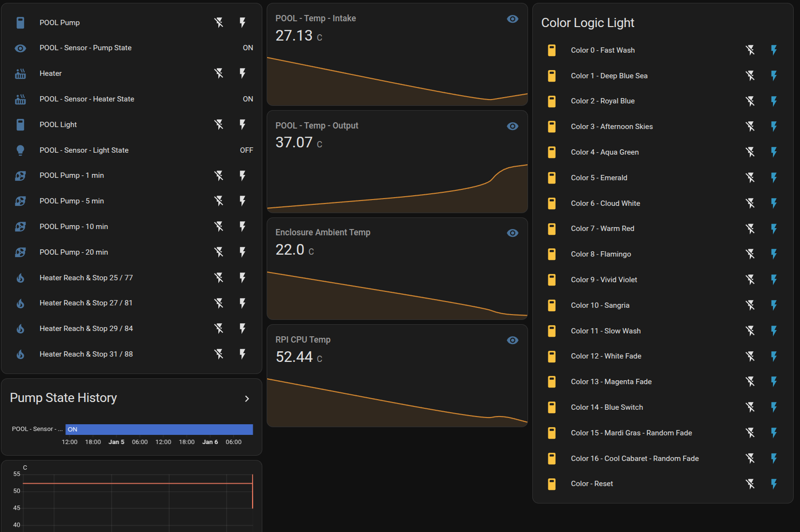The height and width of the screenshot is (532, 800).
Task: Click the Heater Reach & Stop 25 / 77 label
Action: 86,278
